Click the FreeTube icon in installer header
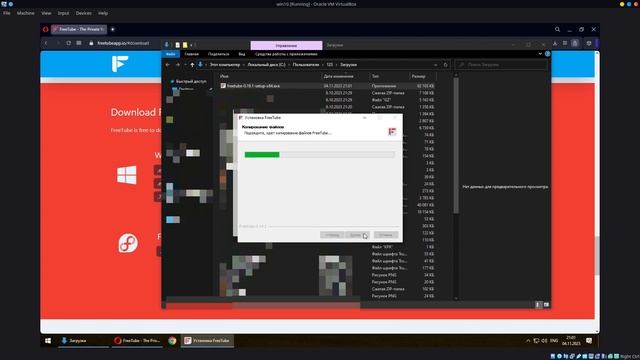 [x=392, y=131]
